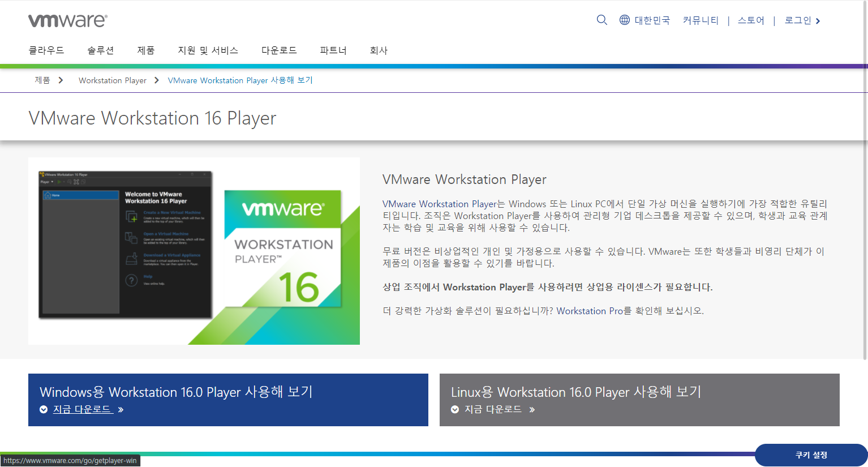Click the circle arrow icon beside Windows download

44,410
